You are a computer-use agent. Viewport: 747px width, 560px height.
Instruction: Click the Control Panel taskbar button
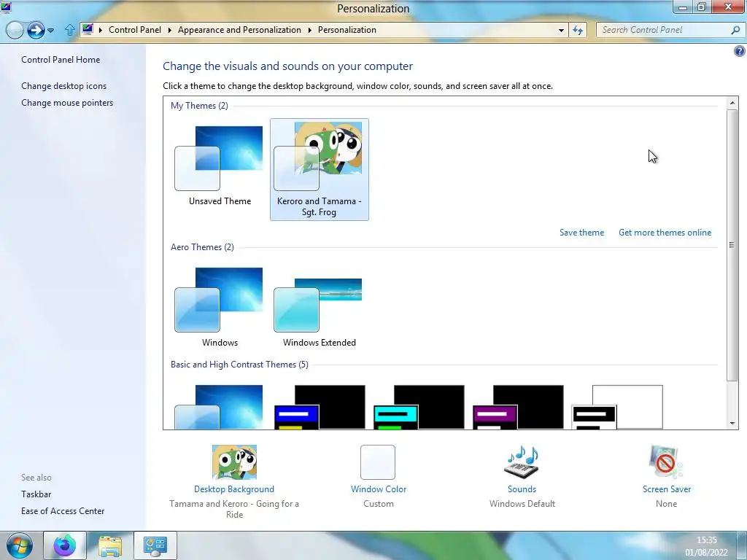point(155,545)
